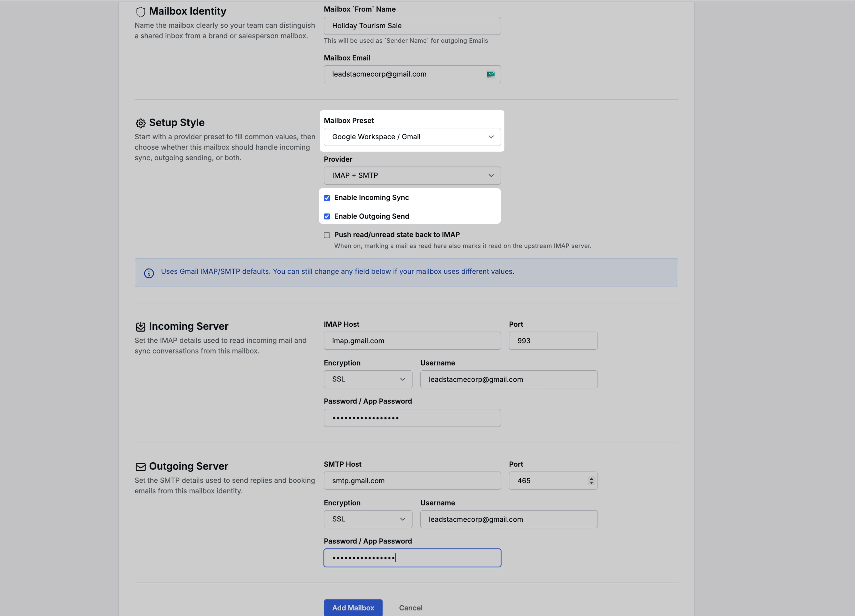Click the Add Mailbox button
The width and height of the screenshot is (855, 616).
pos(353,607)
